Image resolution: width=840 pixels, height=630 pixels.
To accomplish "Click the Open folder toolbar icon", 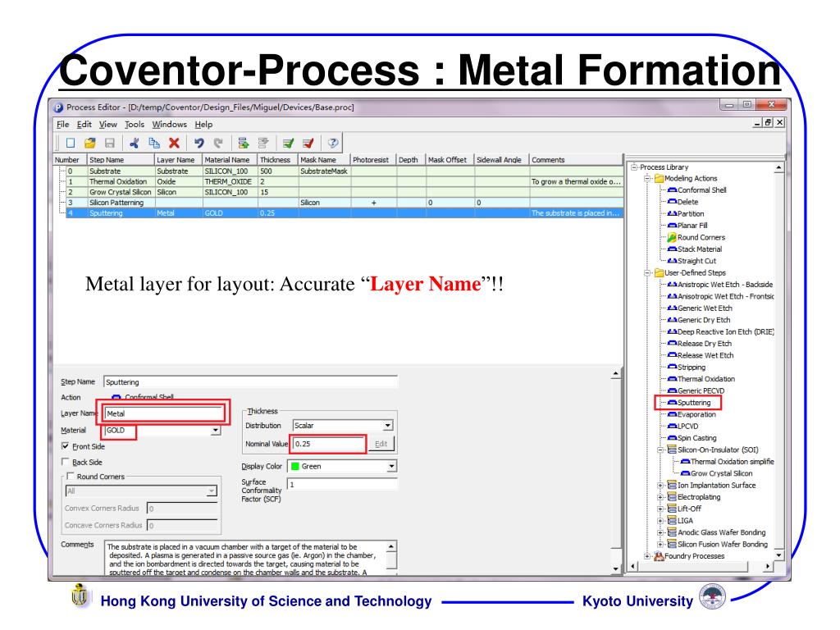I will click(x=89, y=143).
